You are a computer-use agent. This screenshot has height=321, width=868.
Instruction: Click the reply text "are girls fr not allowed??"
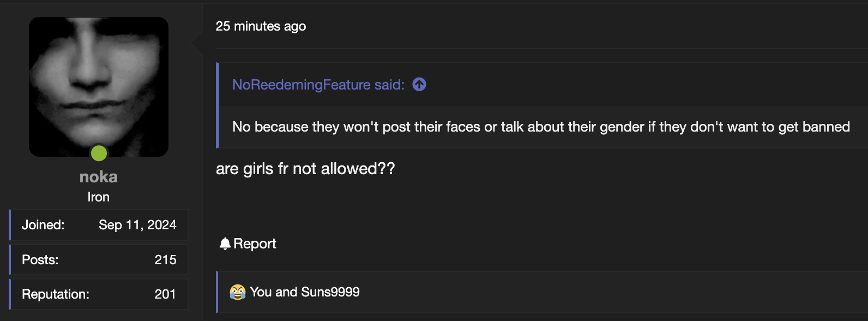point(305,169)
